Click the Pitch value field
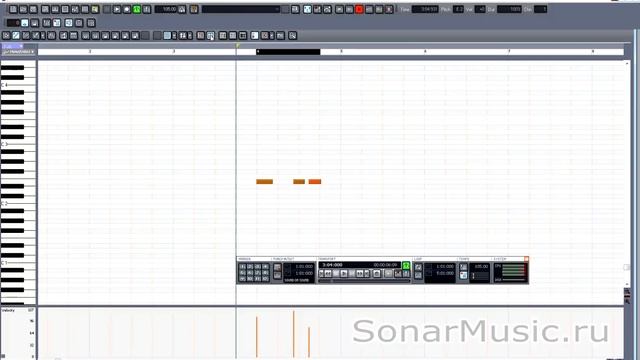The width and height of the screenshot is (640, 360). coord(458,9)
